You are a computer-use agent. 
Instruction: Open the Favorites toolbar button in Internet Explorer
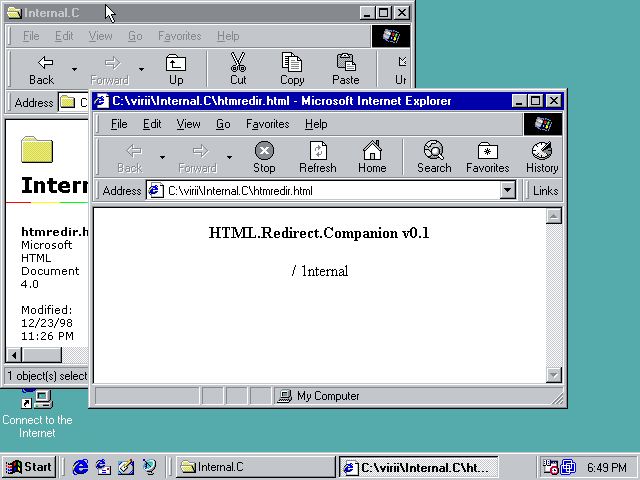coord(487,158)
